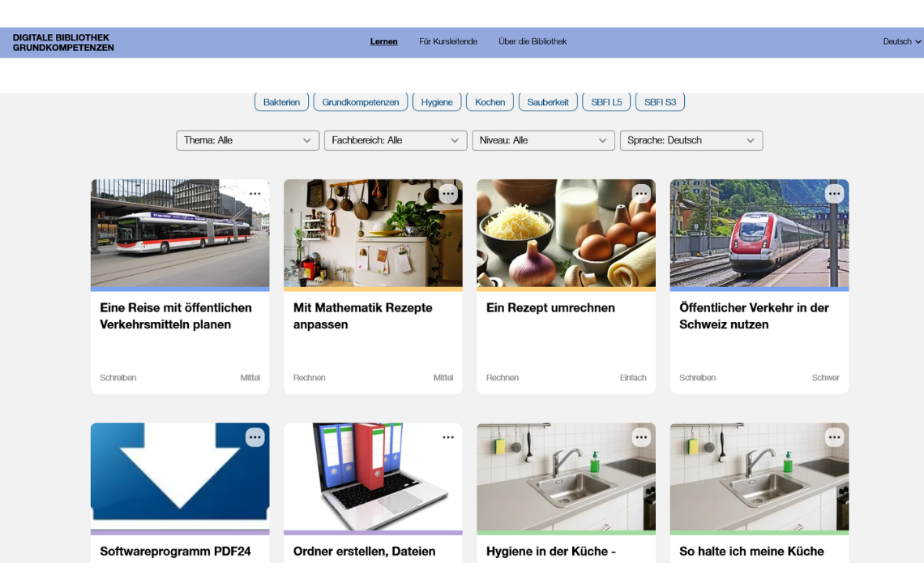Open the three-dot menu on Ein Rezept umrechnen card

tap(641, 194)
